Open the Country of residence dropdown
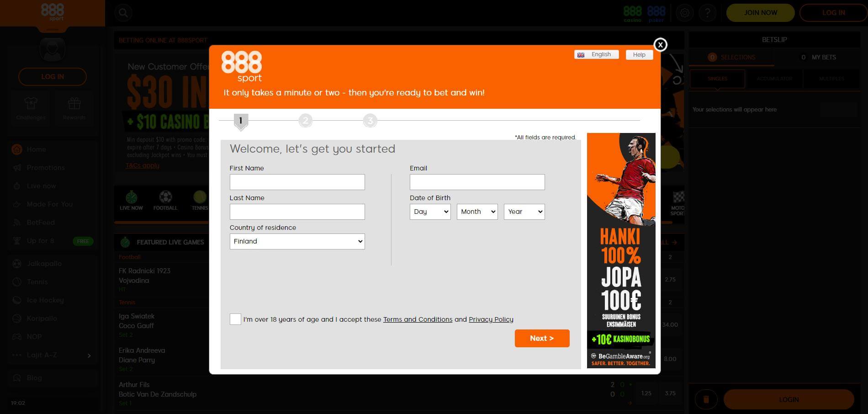Viewport: 868px width, 414px height. pyautogui.click(x=297, y=241)
